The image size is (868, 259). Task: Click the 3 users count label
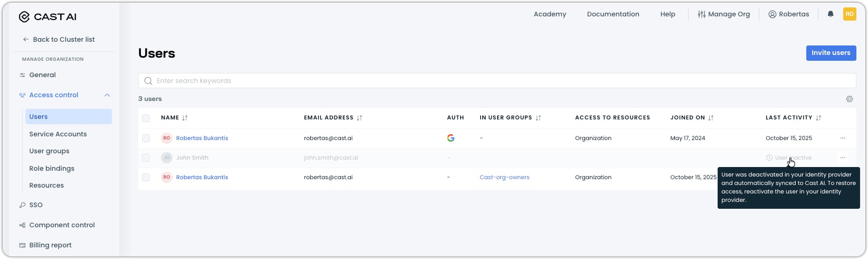[150, 99]
